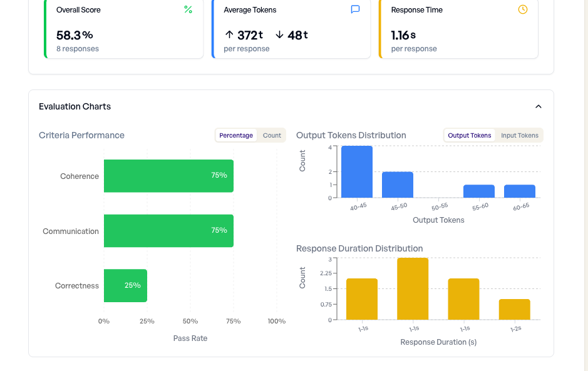The height and width of the screenshot is (371, 588).
Task: Click the 45-50 output tokens blue bar
Action: pos(398,185)
